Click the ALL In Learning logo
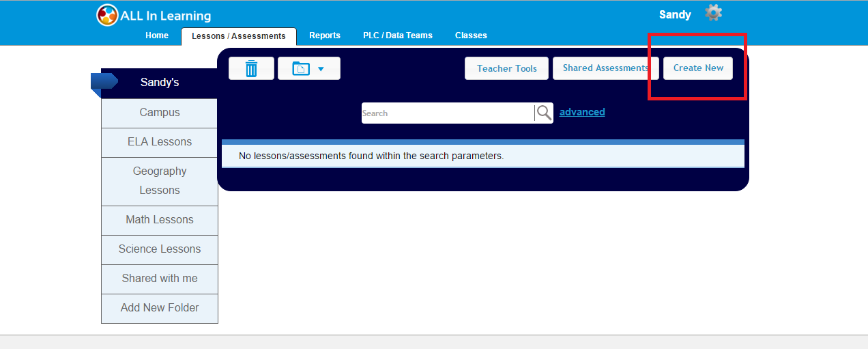Screen dimensions: 868x349 tap(154, 15)
